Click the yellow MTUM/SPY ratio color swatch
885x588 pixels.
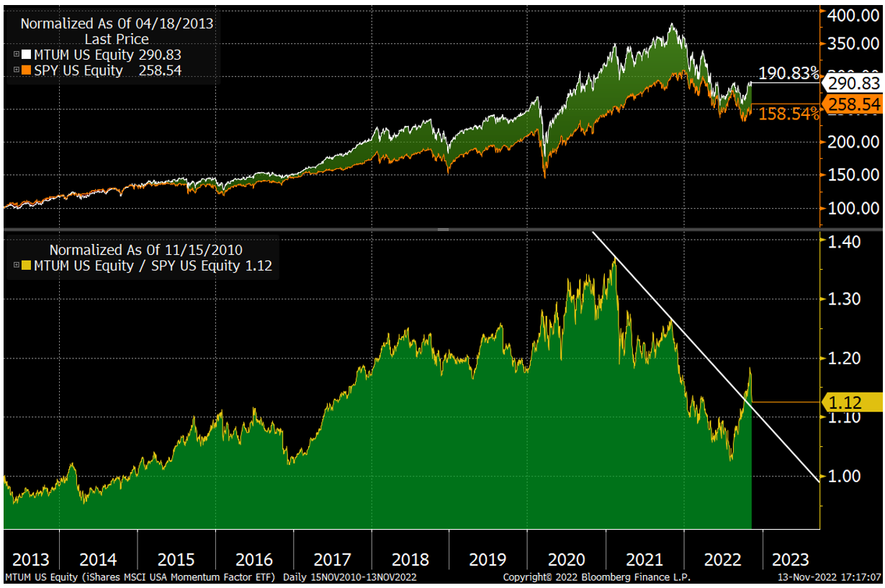[24, 266]
